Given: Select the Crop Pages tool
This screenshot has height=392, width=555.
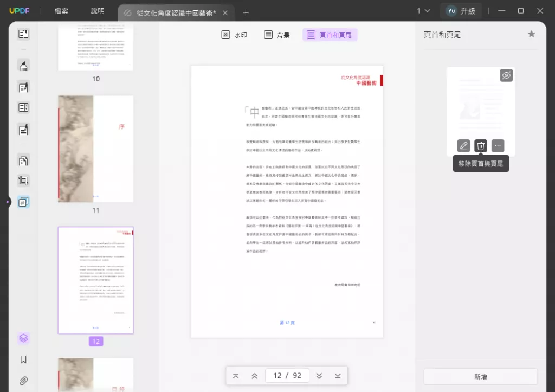Looking at the screenshot, I should tap(23, 181).
